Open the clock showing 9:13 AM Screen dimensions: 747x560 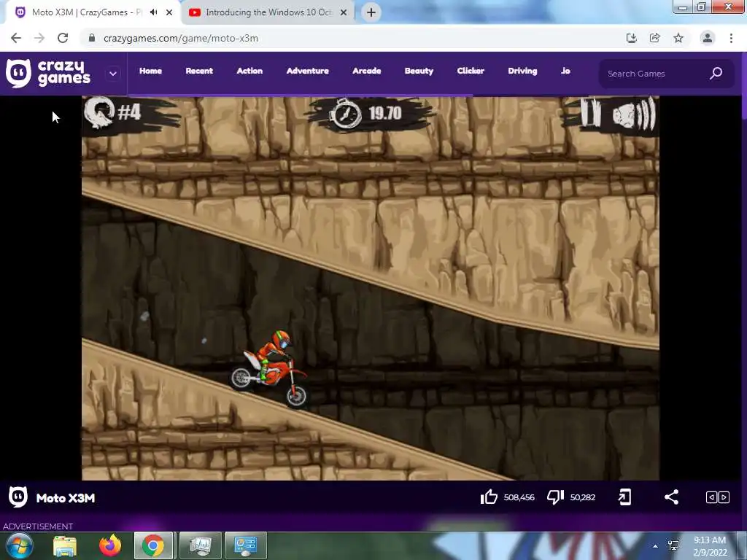710,546
